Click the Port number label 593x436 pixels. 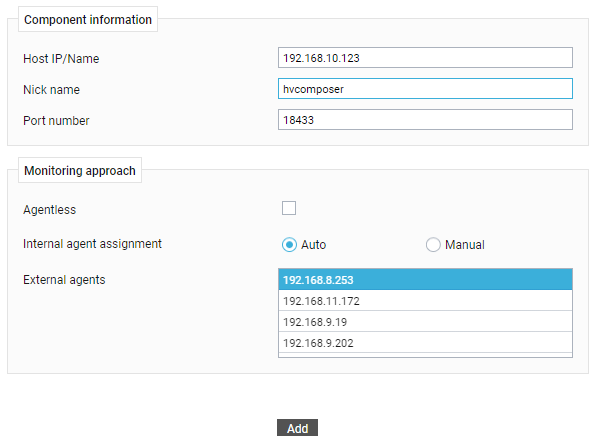[x=56, y=121]
